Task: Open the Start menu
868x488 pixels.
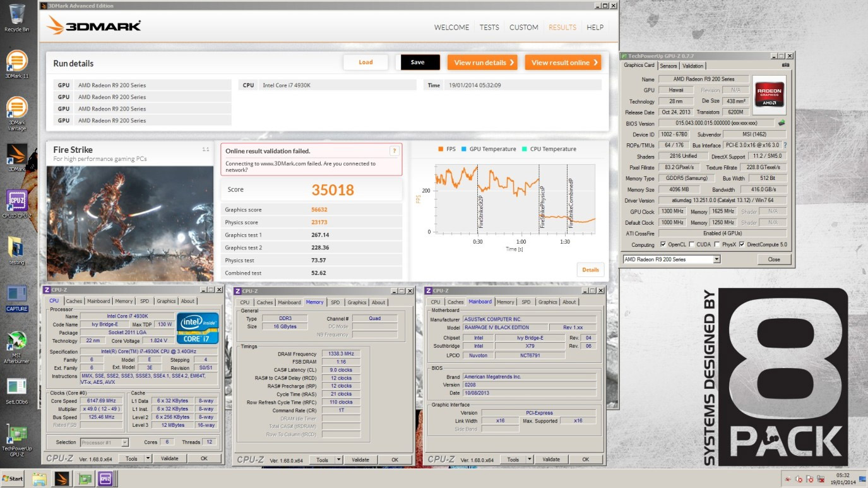Action: (13, 479)
